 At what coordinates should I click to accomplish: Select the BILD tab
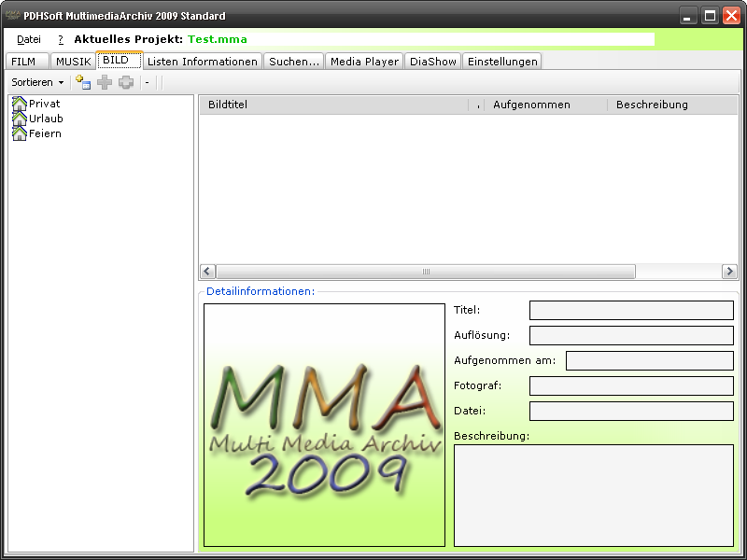click(120, 60)
